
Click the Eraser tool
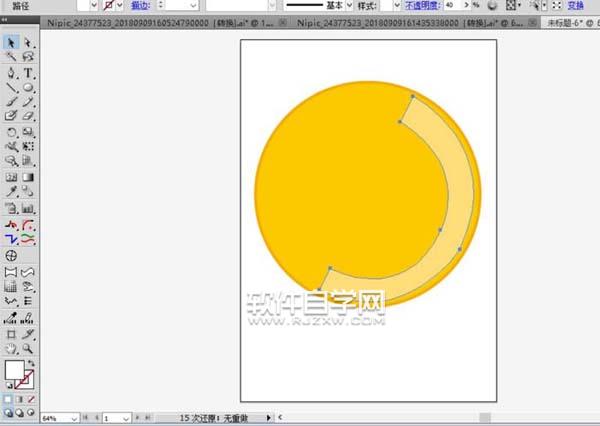28,116
